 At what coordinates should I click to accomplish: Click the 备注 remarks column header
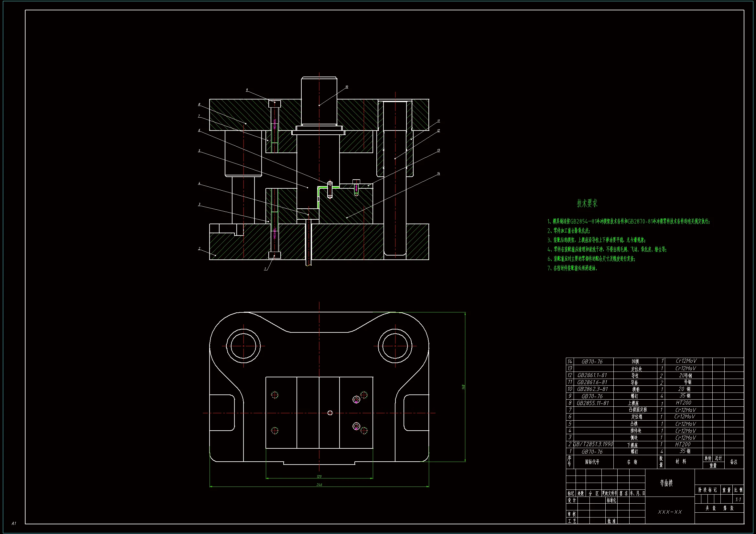click(734, 462)
